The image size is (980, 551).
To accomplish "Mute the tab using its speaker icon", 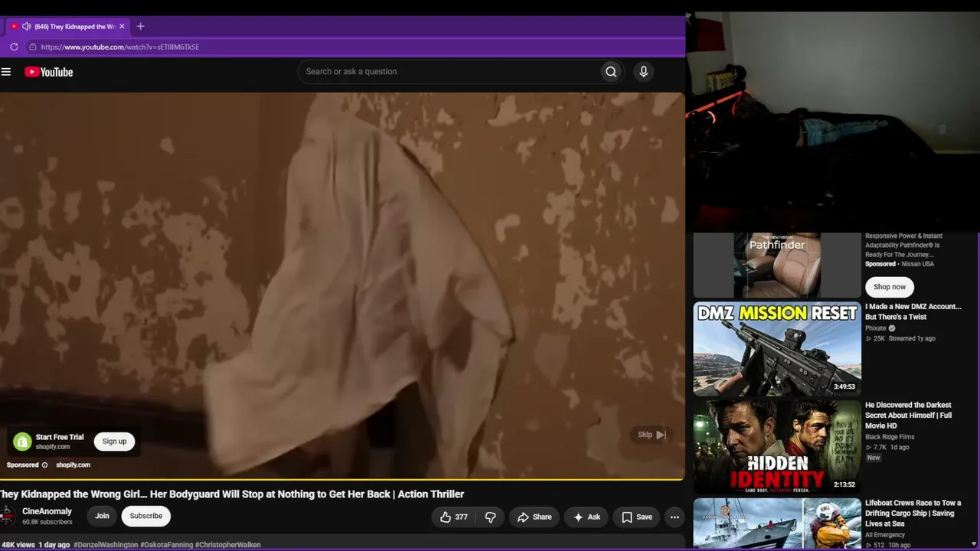I will [27, 26].
